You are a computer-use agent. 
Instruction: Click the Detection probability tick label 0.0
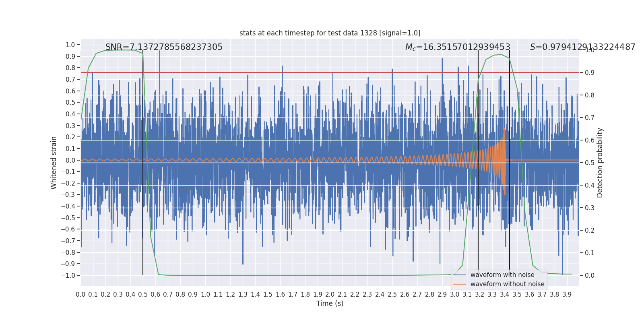click(x=590, y=275)
